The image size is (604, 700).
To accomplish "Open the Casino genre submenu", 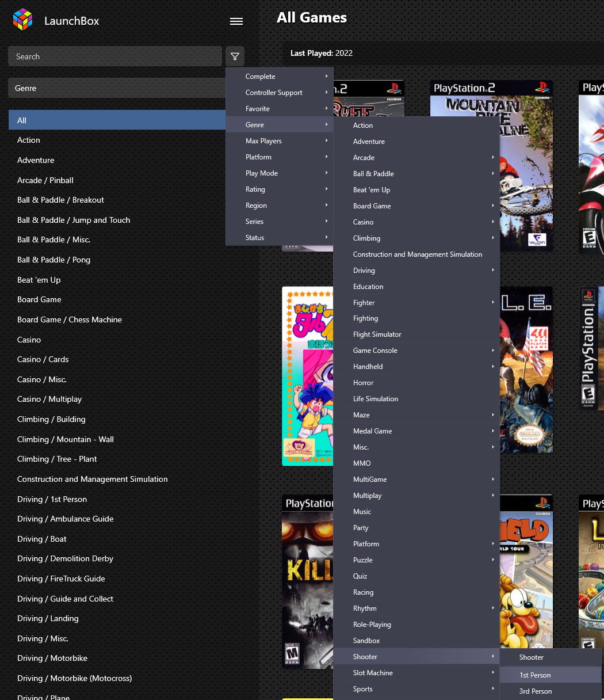I will [416, 222].
